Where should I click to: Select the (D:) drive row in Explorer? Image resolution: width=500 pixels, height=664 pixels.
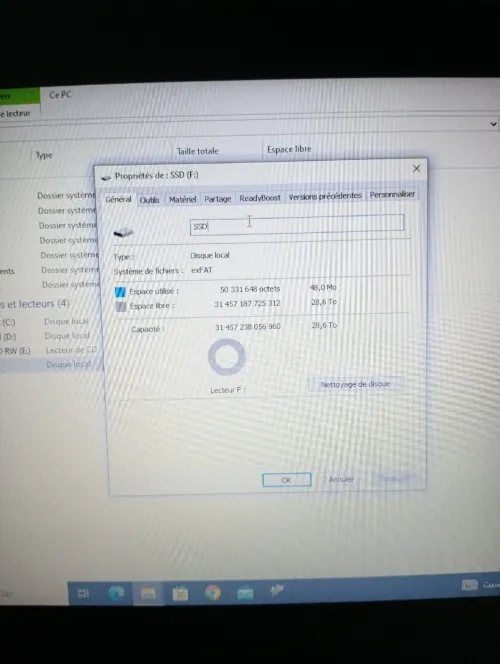(46, 336)
